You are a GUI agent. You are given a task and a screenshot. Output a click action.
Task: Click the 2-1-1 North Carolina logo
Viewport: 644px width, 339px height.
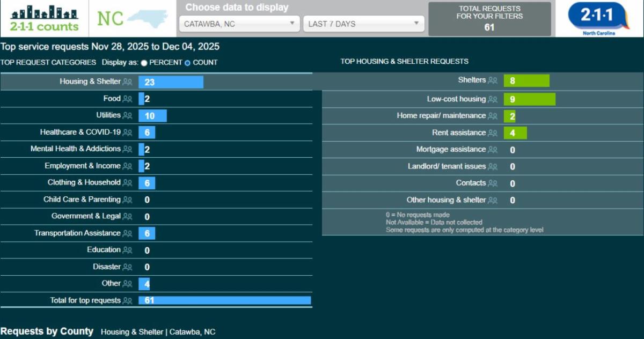point(599,19)
